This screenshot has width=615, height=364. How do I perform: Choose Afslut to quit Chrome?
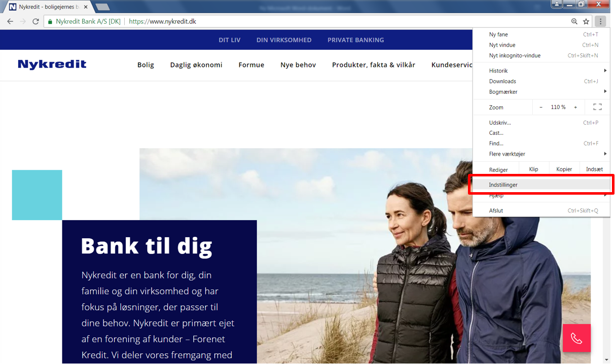[x=541, y=210]
